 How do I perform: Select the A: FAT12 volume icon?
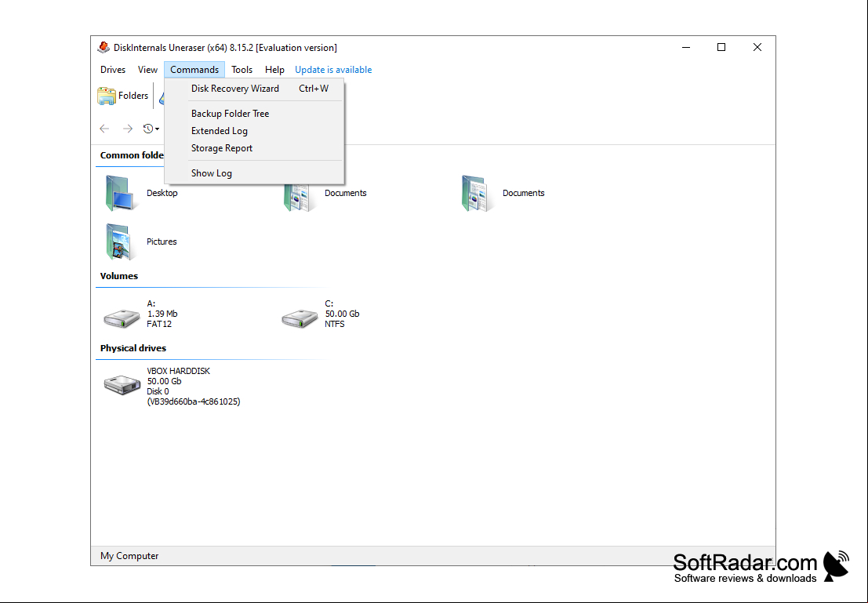click(122, 318)
